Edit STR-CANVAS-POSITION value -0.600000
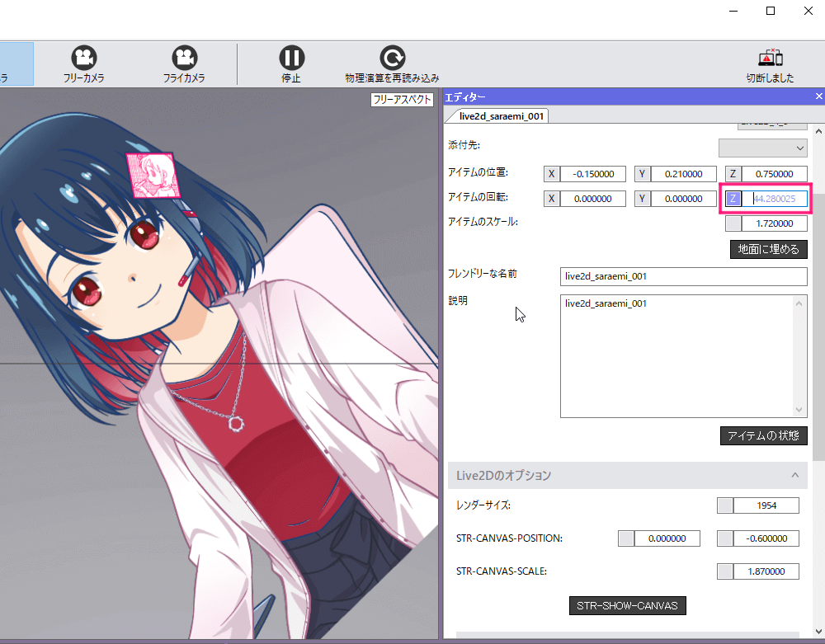The width and height of the screenshot is (825, 644). pyautogui.click(x=766, y=538)
